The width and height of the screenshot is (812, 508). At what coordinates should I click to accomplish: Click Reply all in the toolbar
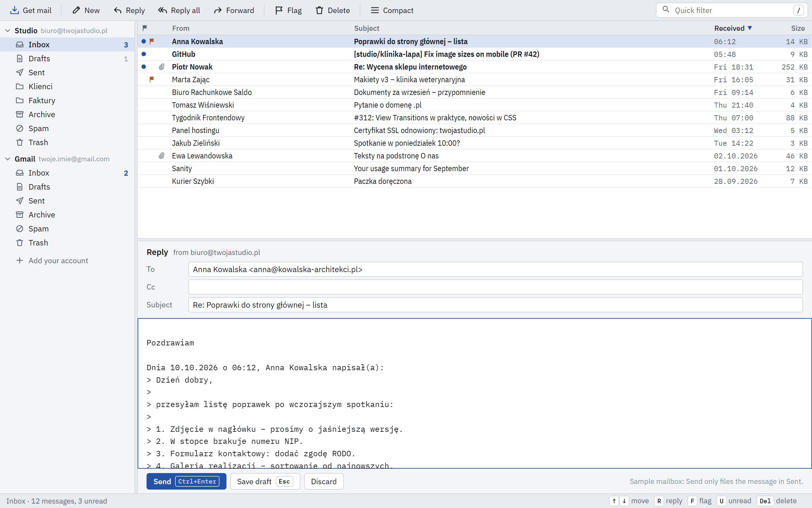pyautogui.click(x=179, y=10)
